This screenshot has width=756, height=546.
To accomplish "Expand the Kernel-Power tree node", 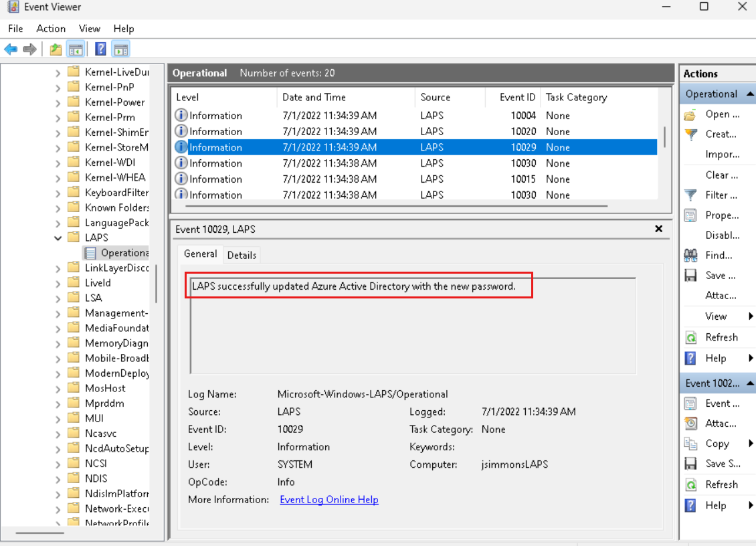I will (58, 102).
